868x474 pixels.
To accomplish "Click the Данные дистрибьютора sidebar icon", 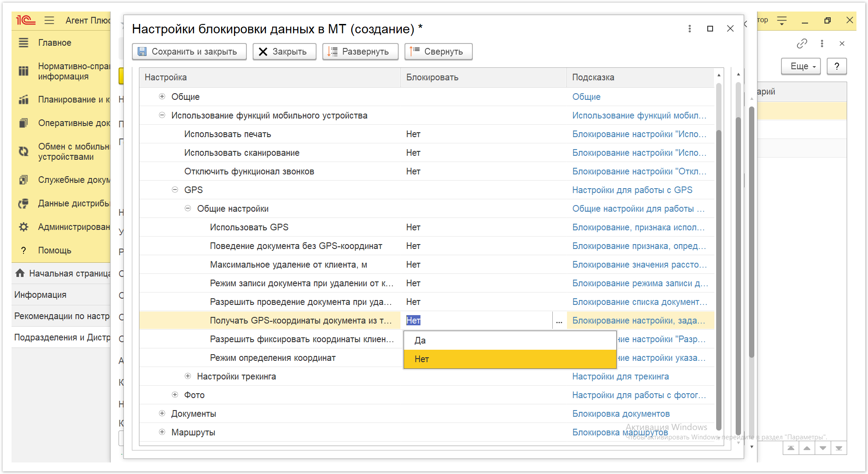I will (x=24, y=203).
